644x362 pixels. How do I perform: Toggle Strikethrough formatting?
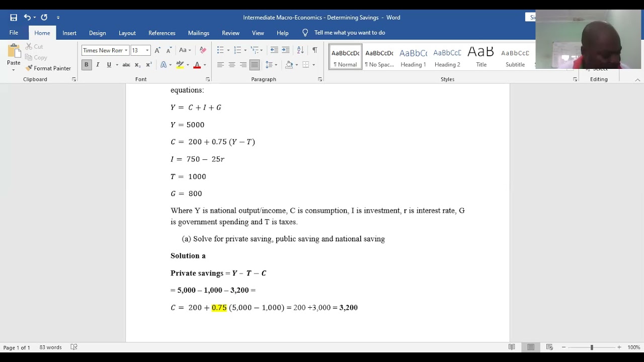click(x=126, y=65)
